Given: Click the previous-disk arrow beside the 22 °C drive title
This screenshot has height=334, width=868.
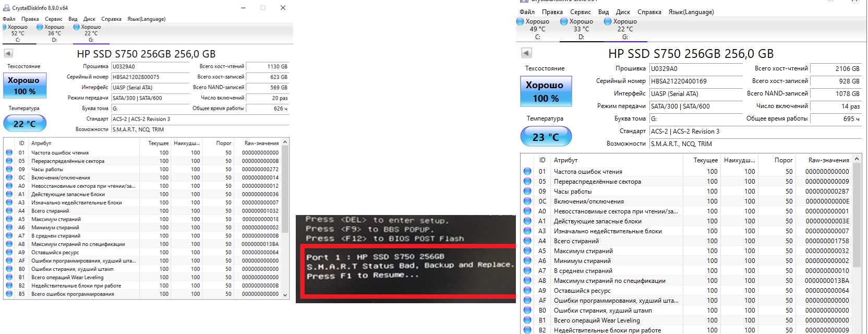Looking at the screenshot, I should [8, 53].
